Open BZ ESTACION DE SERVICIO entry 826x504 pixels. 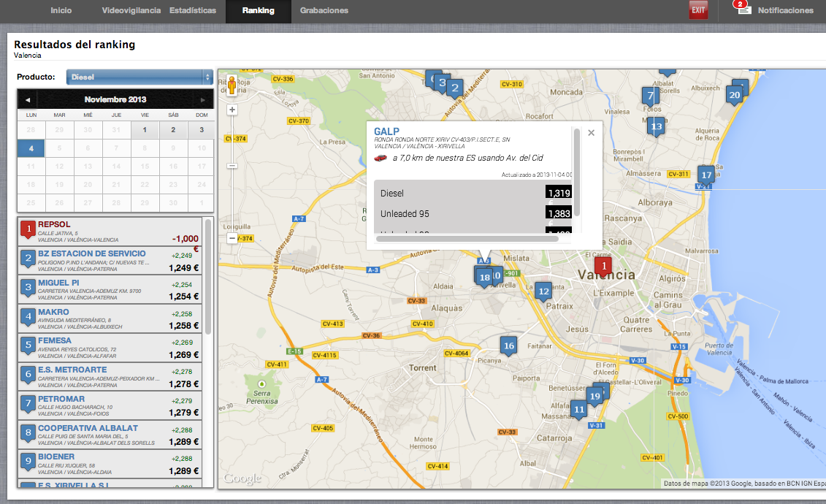tap(110, 261)
